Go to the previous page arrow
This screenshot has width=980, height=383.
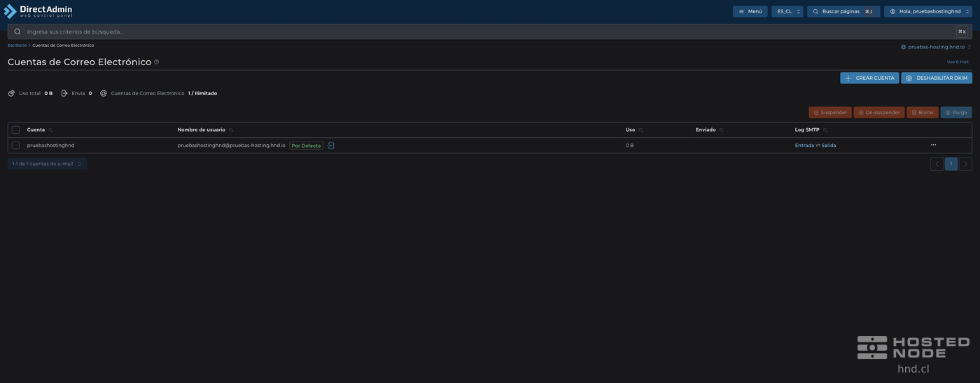tap(937, 164)
